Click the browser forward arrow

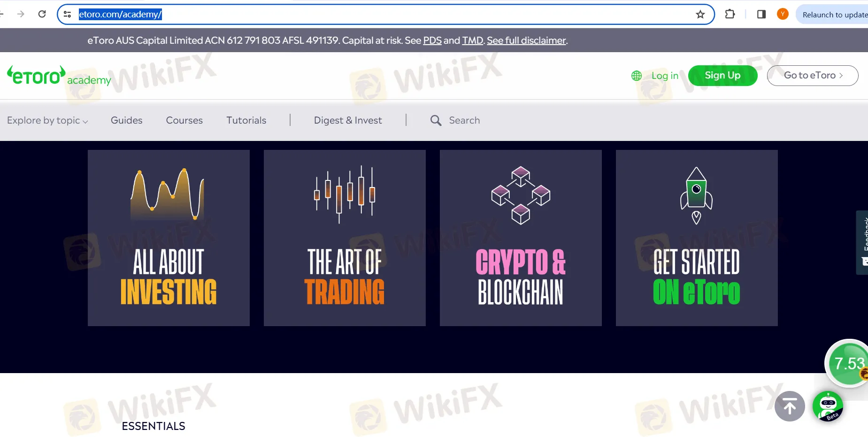point(21,14)
